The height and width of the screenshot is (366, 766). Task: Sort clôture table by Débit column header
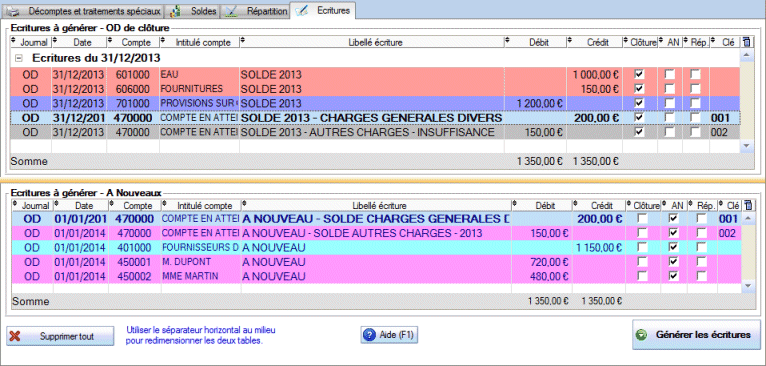pos(535,43)
